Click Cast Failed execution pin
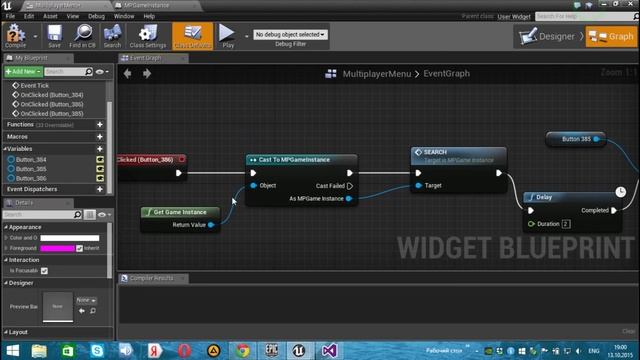The image size is (640, 360). [x=350, y=186]
